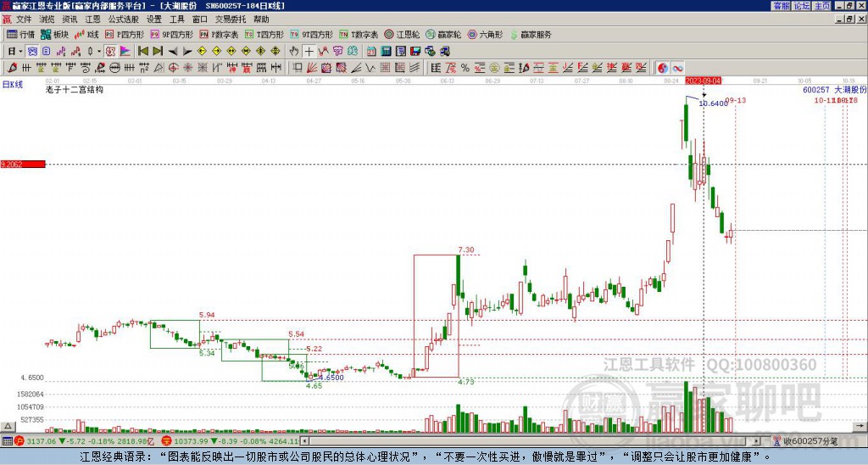Select the Gann fan lines tool
The image size is (868, 465).
(311, 68)
